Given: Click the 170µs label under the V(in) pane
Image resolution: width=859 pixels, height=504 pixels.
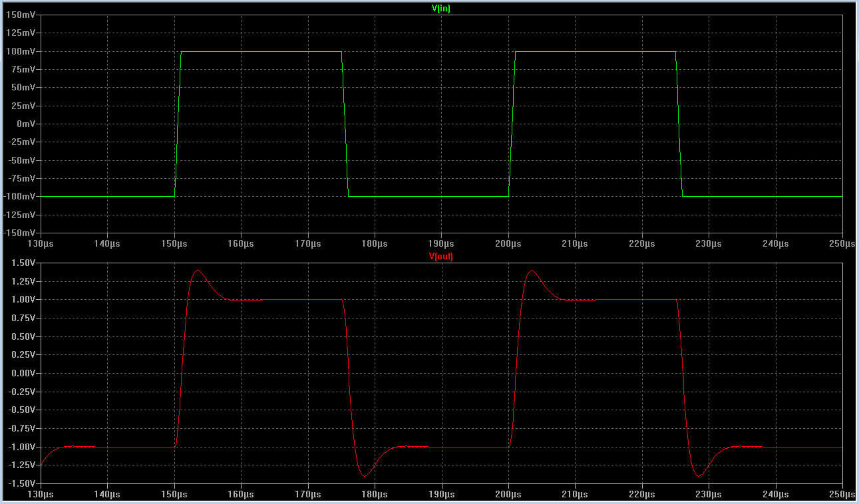Looking at the screenshot, I should tap(308, 244).
